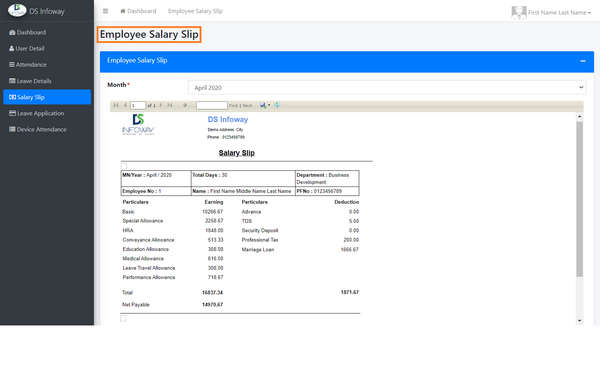Click the DS Infoway company name in report
The height and width of the screenshot is (370, 600).
click(x=228, y=119)
